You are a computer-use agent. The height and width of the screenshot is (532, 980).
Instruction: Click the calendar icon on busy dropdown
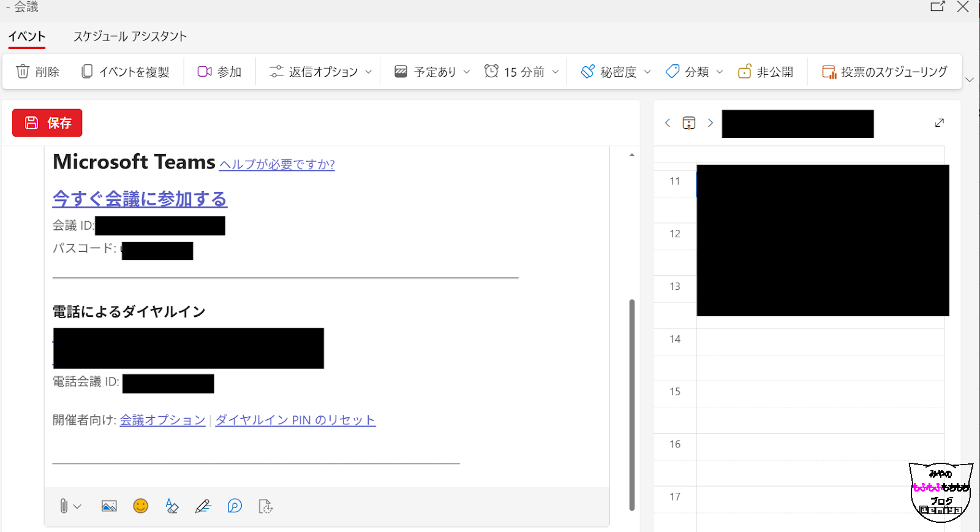click(x=401, y=72)
